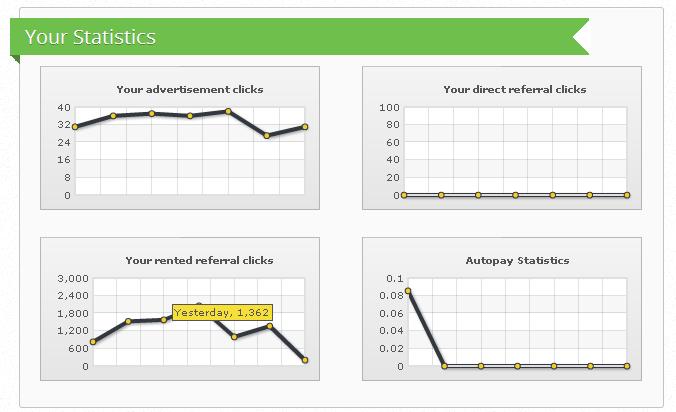Select the highest point in Autopay Statistics chart
The image size is (676, 412).
pos(408,291)
